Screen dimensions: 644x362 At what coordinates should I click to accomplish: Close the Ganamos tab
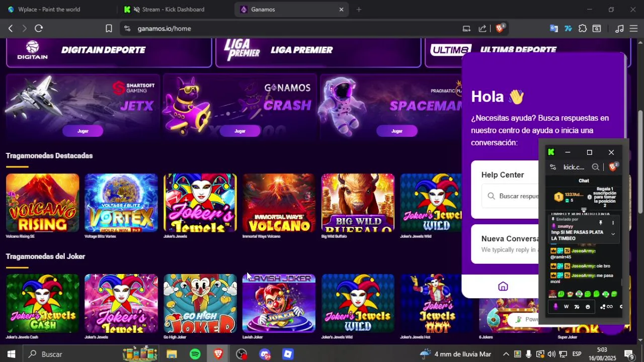coord(341,10)
